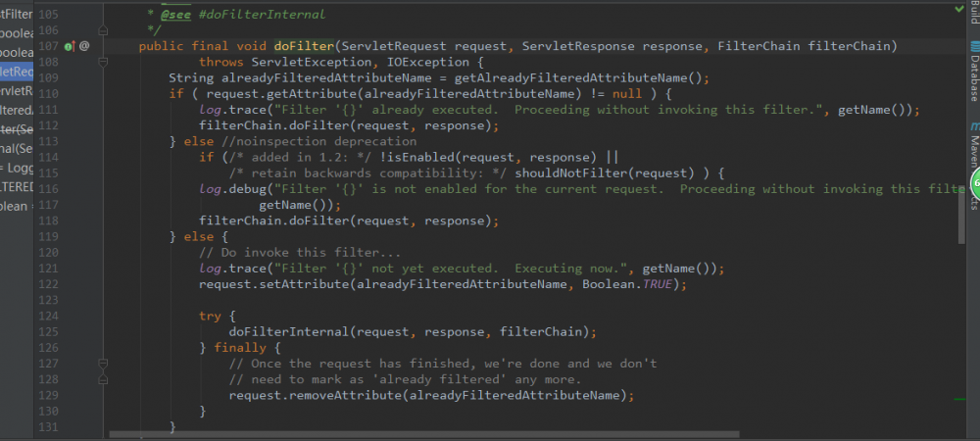The width and height of the screenshot is (980, 441).
Task: Click '// Do invoke this filter...' comment
Action: click(299, 253)
